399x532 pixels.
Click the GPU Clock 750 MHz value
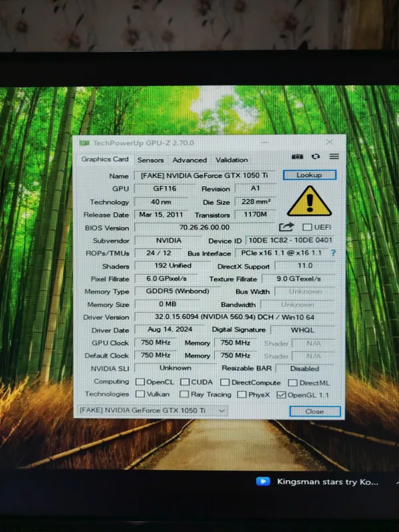156,342
